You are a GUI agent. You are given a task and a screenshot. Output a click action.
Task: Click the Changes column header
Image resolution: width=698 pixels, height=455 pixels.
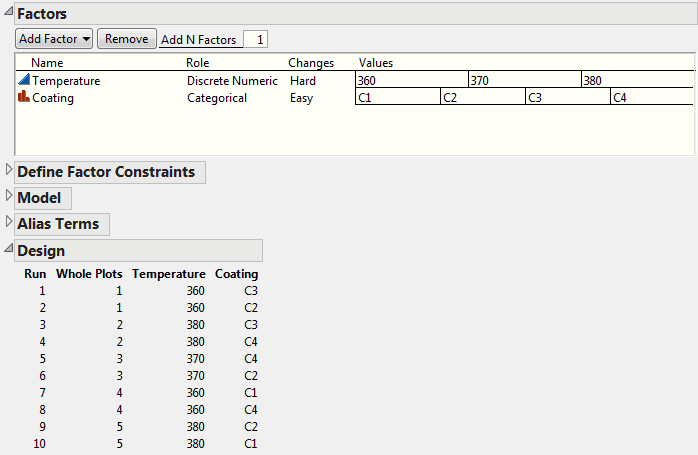(x=311, y=63)
